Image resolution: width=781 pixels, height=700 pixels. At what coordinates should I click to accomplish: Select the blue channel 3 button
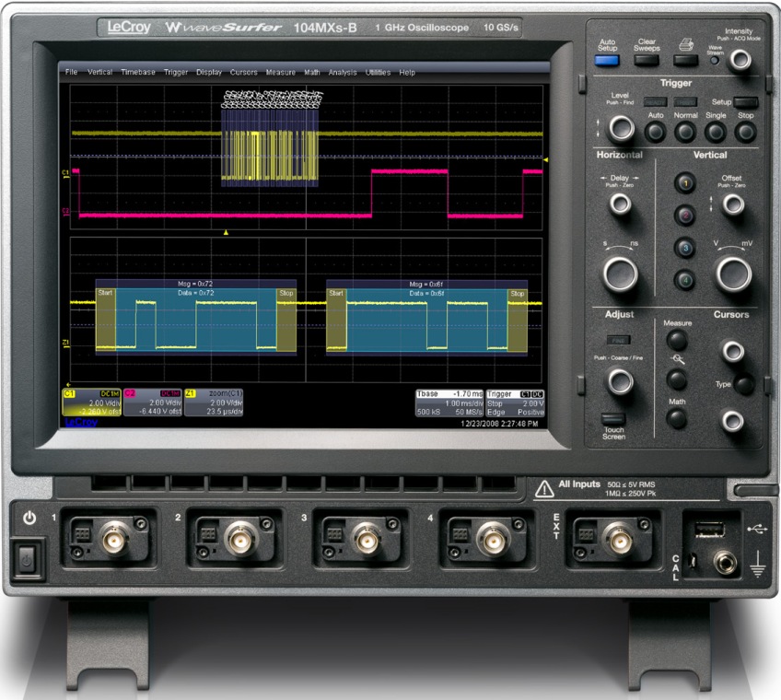click(x=683, y=247)
